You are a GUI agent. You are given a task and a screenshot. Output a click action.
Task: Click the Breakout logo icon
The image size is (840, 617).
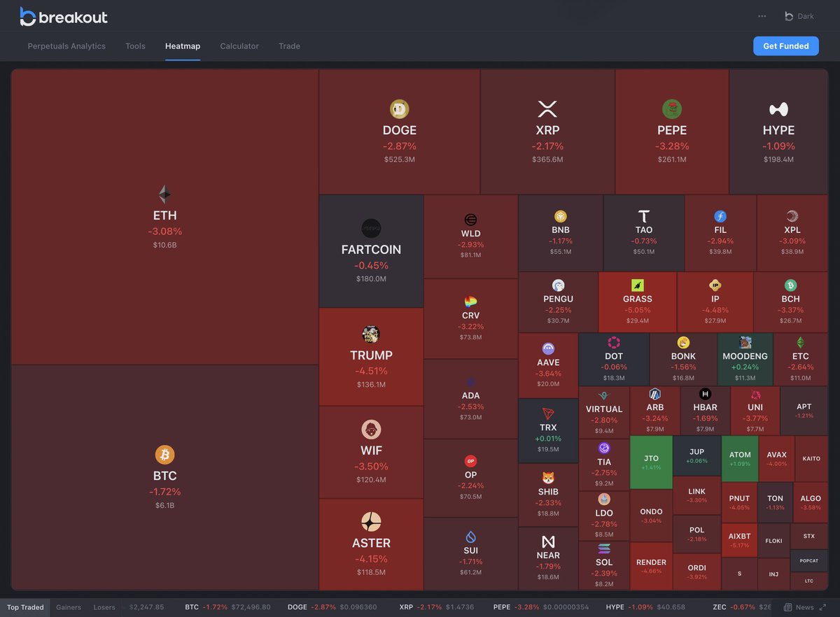(27, 16)
